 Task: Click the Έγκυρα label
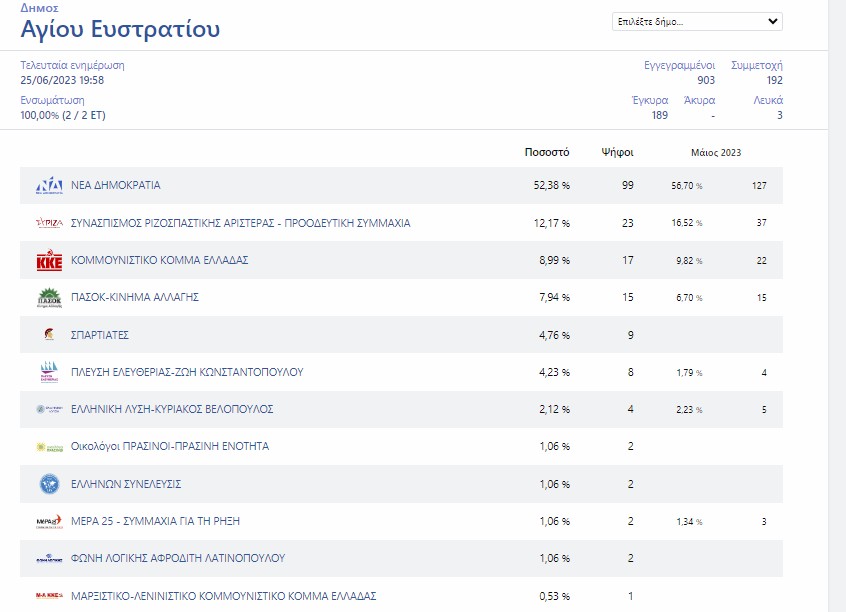pyautogui.click(x=650, y=100)
